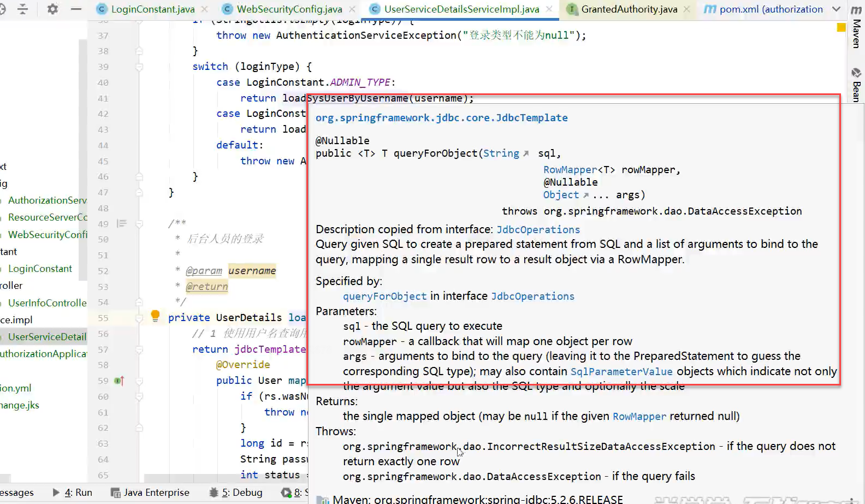Click the Maven library icon in the popup footer

[323, 500]
